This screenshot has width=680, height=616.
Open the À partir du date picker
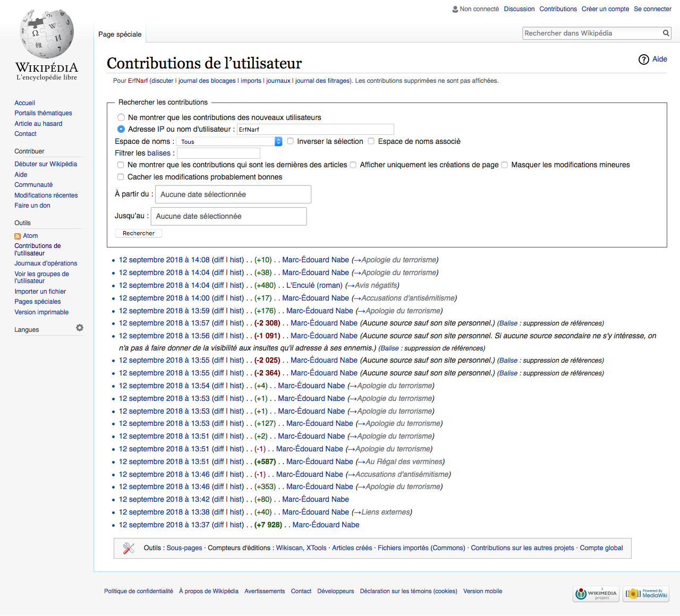233,194
